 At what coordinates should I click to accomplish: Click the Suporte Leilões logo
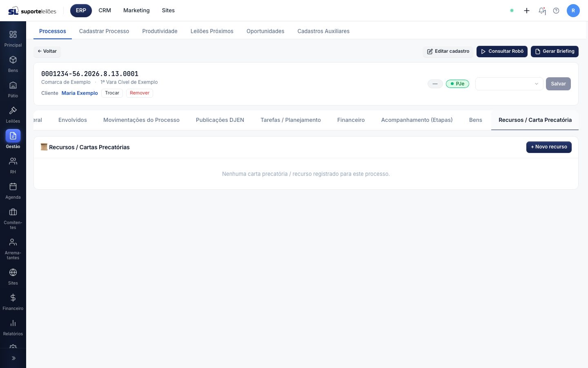tap(32, 11)
